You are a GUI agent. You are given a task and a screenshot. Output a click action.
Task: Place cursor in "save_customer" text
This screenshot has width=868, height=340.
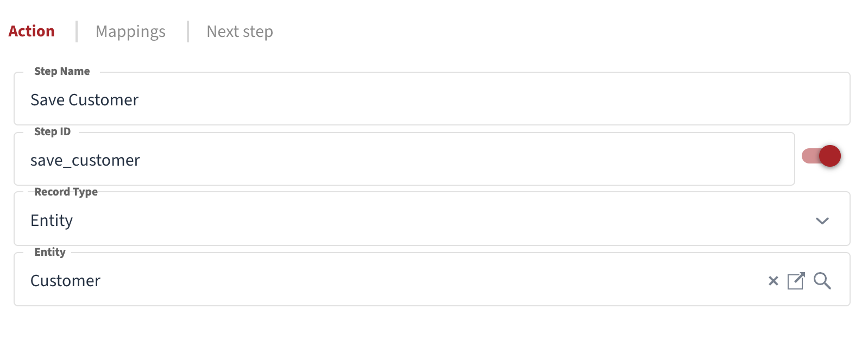85,160
